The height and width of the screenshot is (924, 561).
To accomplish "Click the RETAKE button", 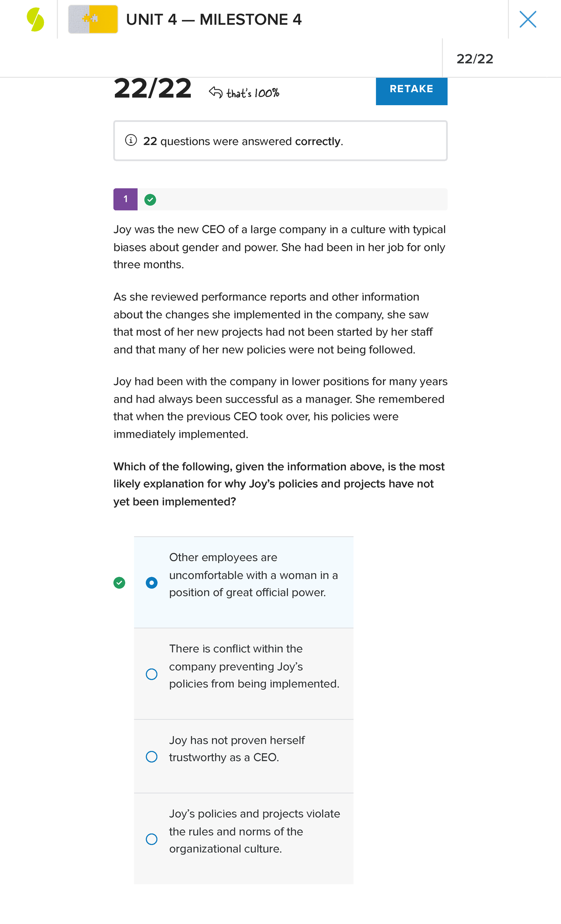I will 411,91.
